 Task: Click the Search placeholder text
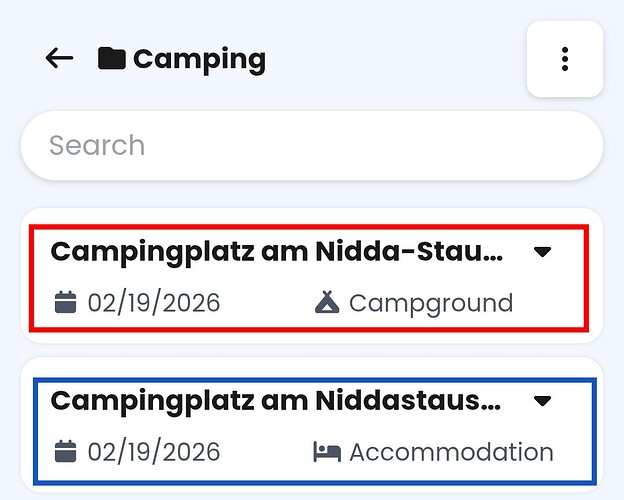click(97, 146)
